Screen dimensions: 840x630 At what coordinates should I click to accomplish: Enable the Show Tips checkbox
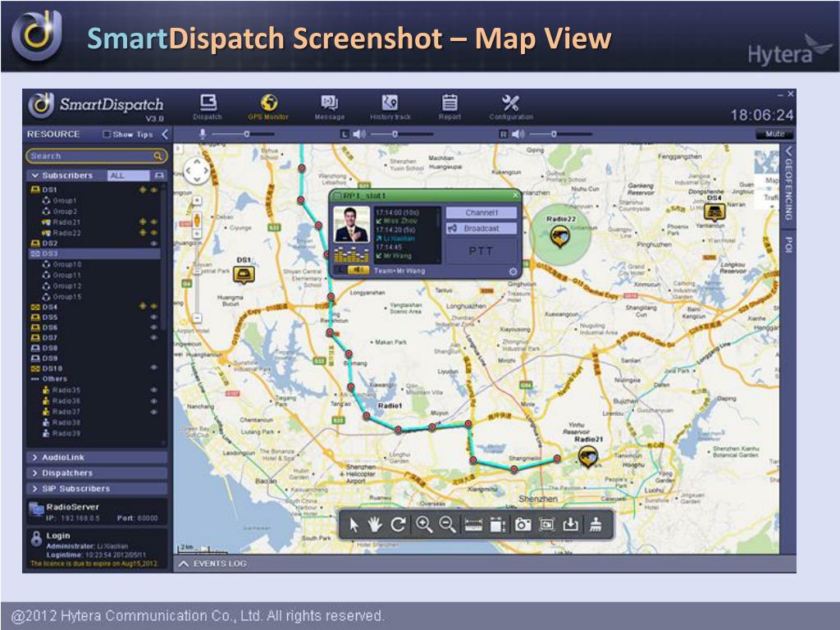point(107,135)
